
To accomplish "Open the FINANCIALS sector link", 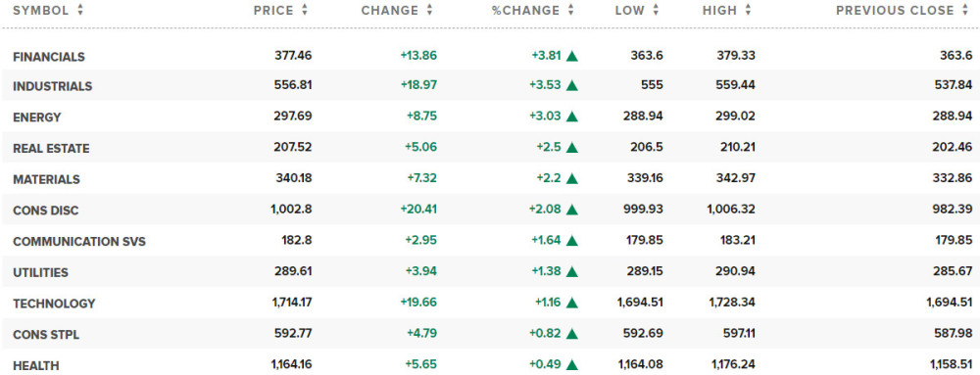I will tap(49, 57).
